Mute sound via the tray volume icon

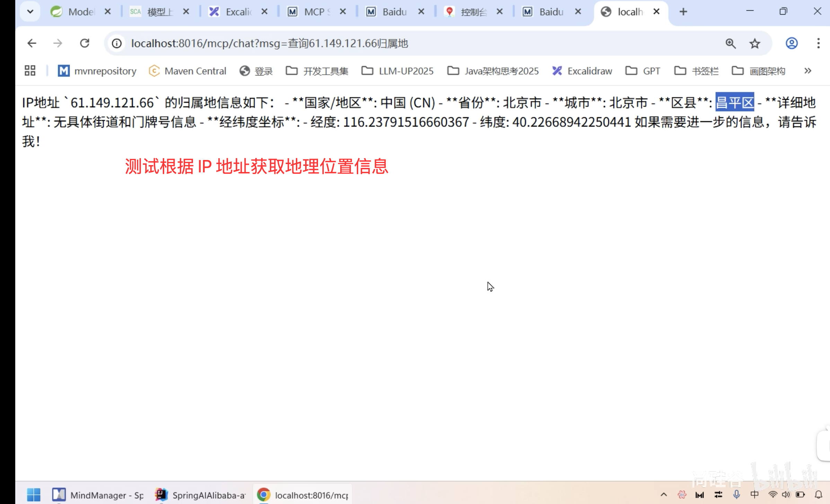(x=786, y=494)
